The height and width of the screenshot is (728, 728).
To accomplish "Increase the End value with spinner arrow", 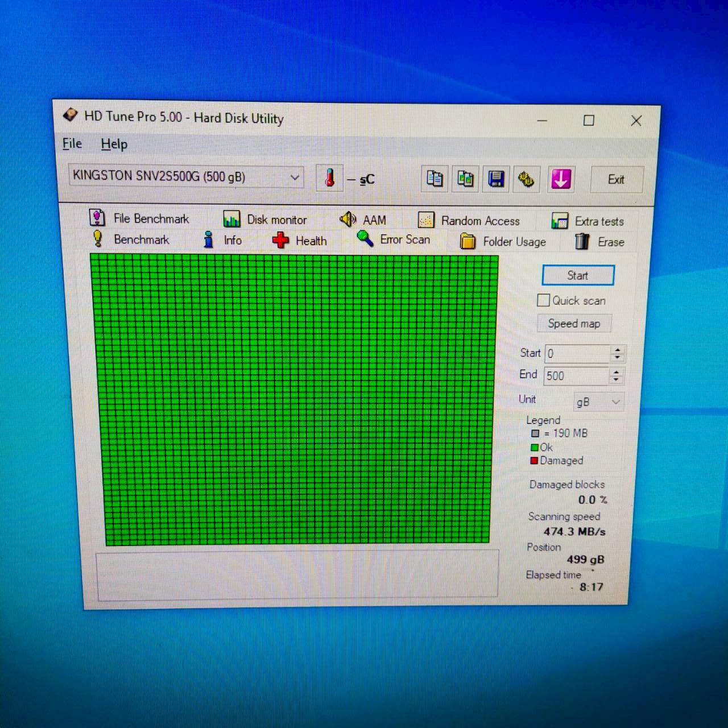I will (x=617, y=371).
